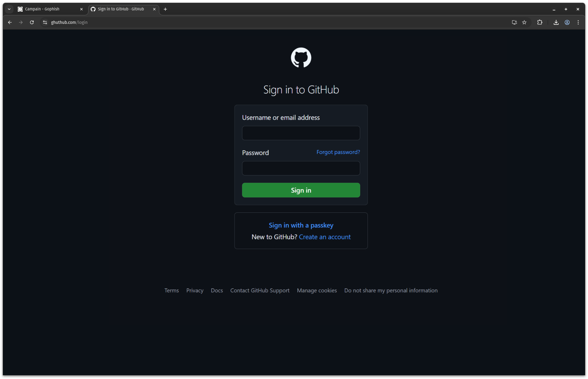588x379 pixels.
Task: Open the Forgot password? link
Action: pos(338,152)
